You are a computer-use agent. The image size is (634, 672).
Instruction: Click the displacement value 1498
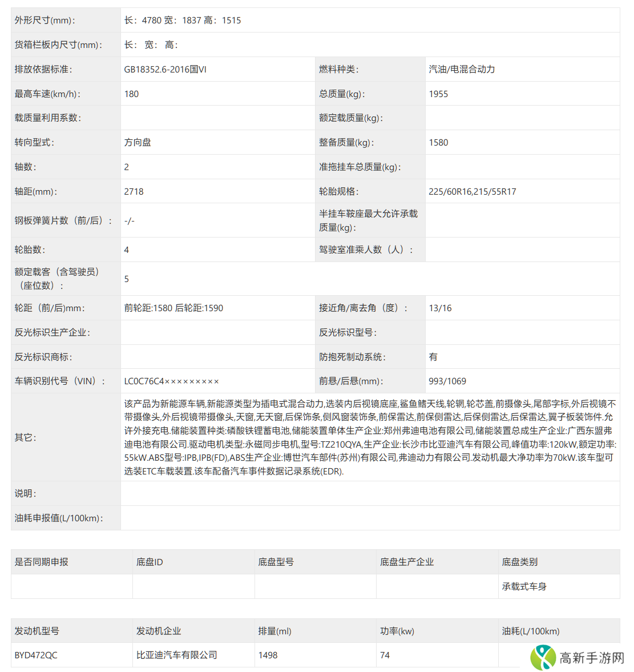[x=268, y=655]
